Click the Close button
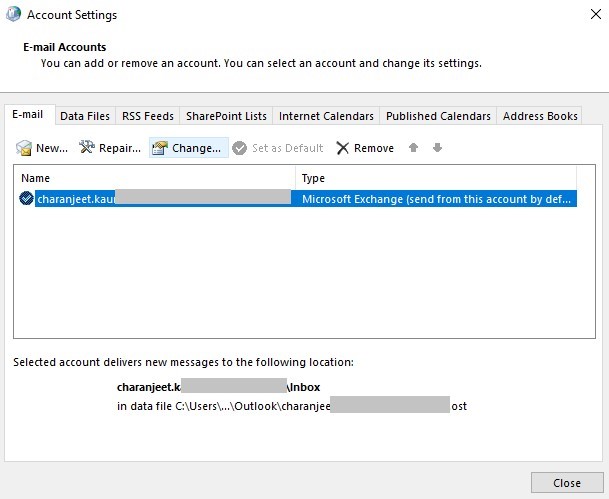609x499 pixels. (567, 483)
